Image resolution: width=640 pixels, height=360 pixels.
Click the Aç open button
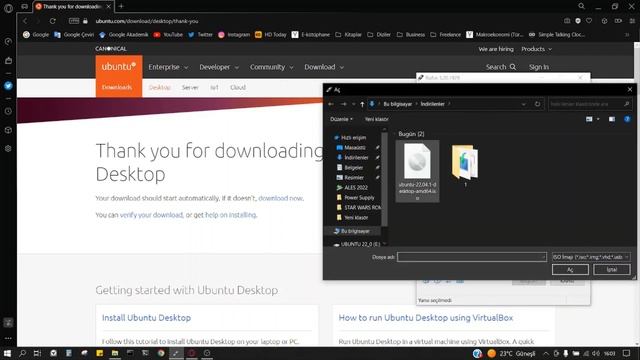pos(570,269)
